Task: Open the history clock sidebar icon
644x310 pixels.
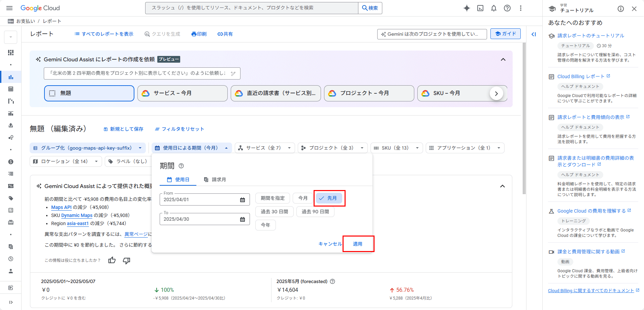Action: 11,259
